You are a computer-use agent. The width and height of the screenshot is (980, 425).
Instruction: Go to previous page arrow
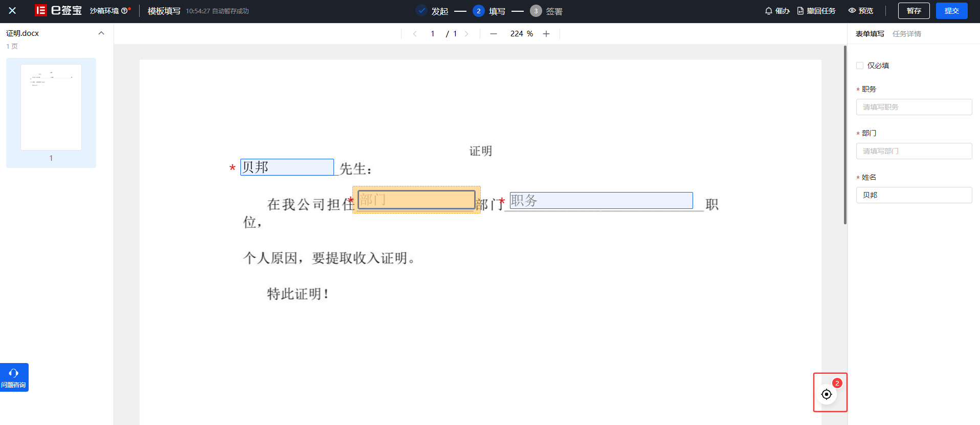415,34
